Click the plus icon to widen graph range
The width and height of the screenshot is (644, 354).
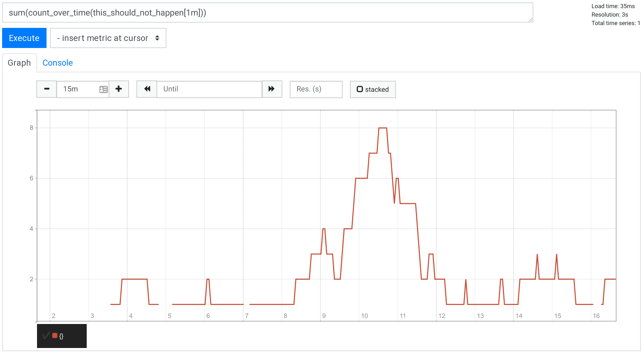pyautogui.click(x=119, y=89)
